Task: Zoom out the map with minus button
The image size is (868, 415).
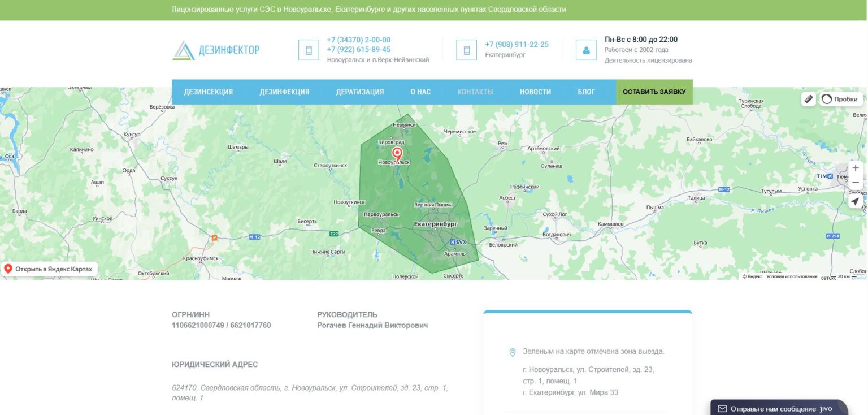Action: [x=856, y=183]
